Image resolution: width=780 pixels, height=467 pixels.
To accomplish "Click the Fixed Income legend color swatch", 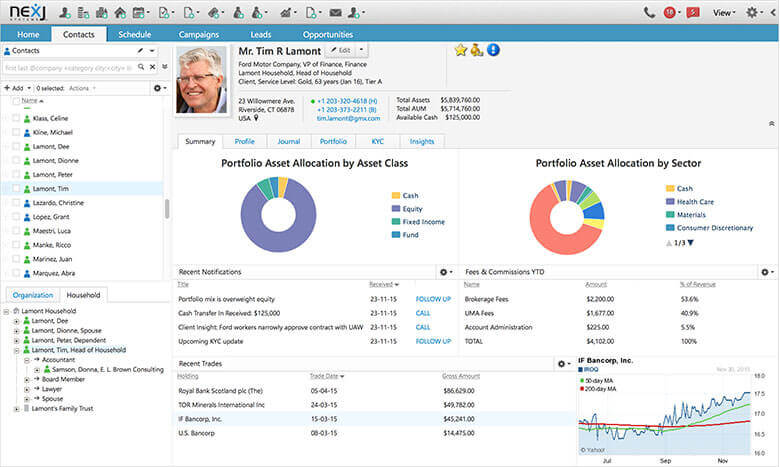I will click(396, 222).
